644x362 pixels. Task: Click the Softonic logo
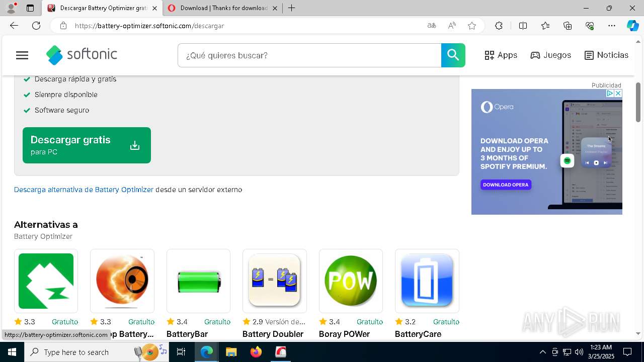[82, 55]
